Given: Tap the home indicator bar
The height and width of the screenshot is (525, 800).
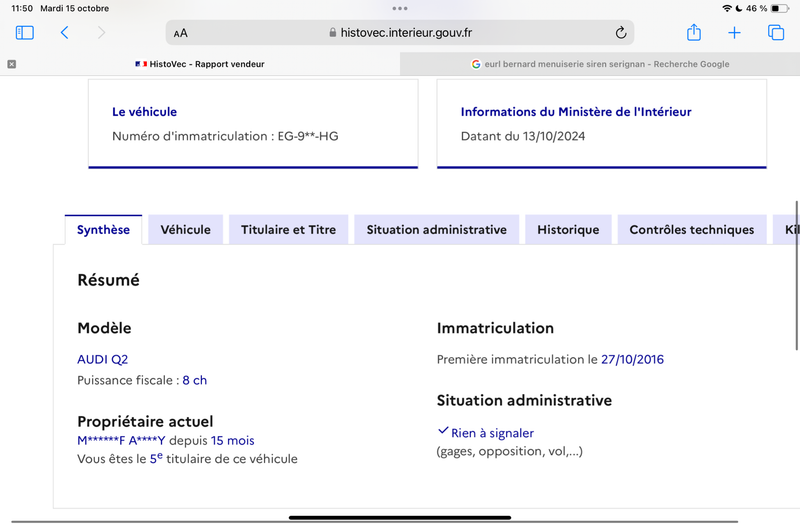Looking at the screenshot, I should pos(400,517).
